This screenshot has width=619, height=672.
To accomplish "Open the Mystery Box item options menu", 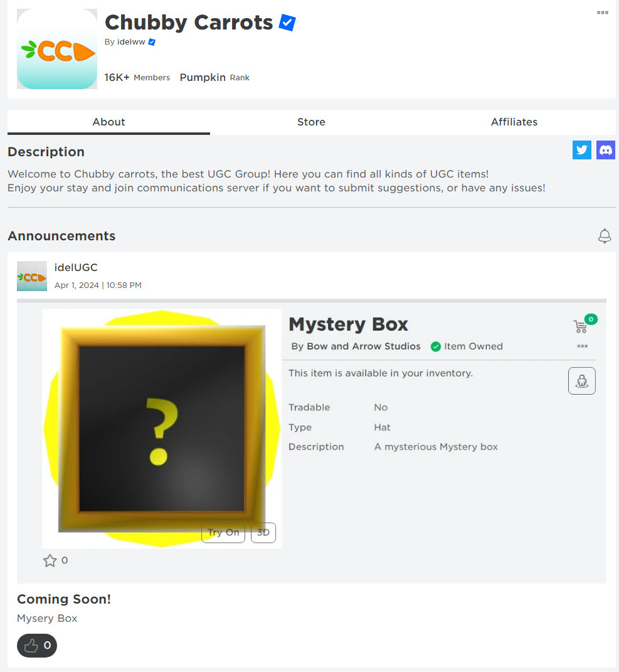I will click(582, 346).
